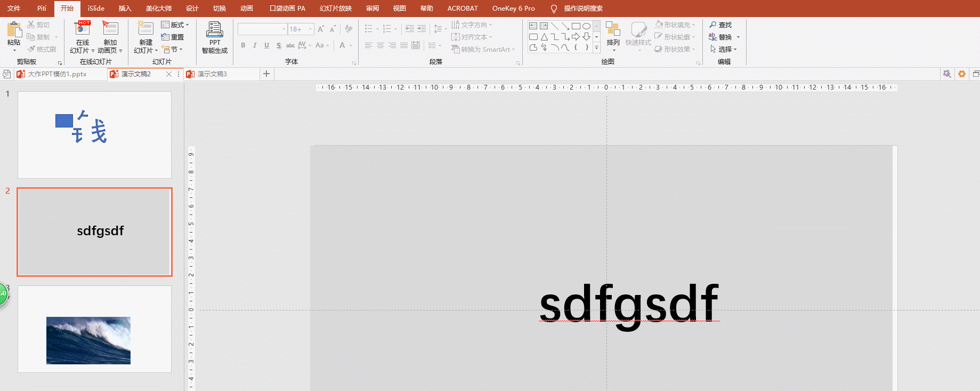Select the text box shape in the gallery
The height and width of the screenshot is (391, 980).
533,26
